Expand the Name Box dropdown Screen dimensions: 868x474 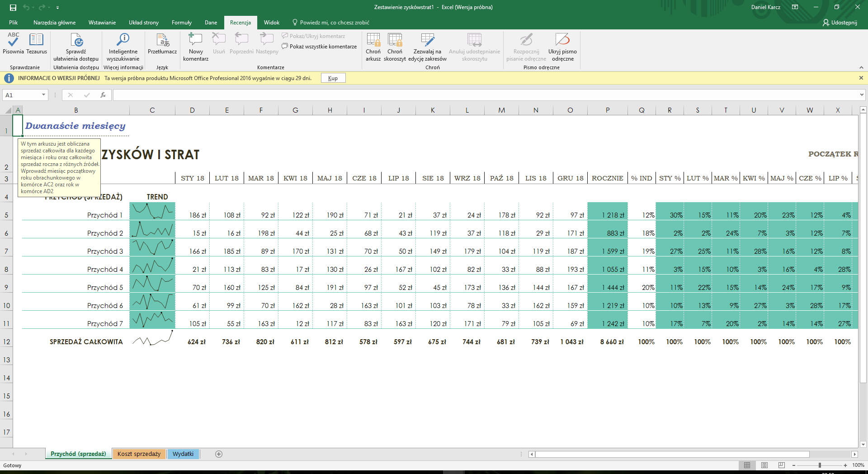44,95
